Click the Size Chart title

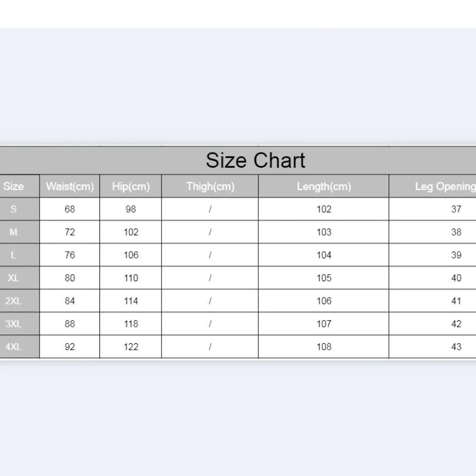(255, 160)
